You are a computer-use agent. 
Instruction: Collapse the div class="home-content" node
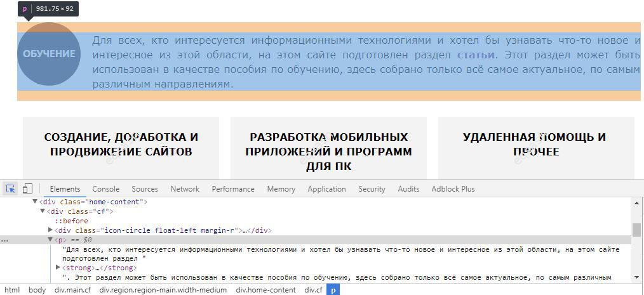point(35,202)
